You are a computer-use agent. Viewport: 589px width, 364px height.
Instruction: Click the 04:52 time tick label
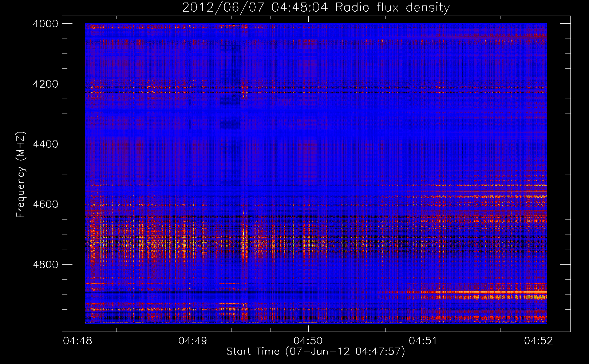point(538,341)
